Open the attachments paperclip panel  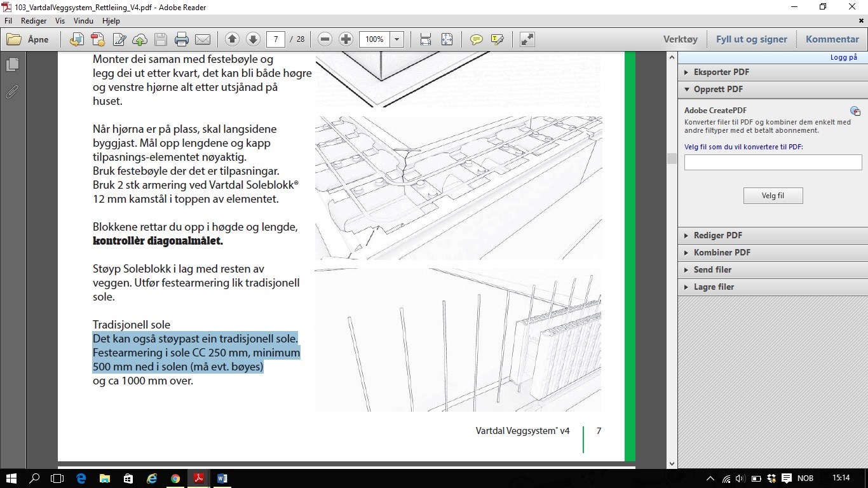[12, 92]
